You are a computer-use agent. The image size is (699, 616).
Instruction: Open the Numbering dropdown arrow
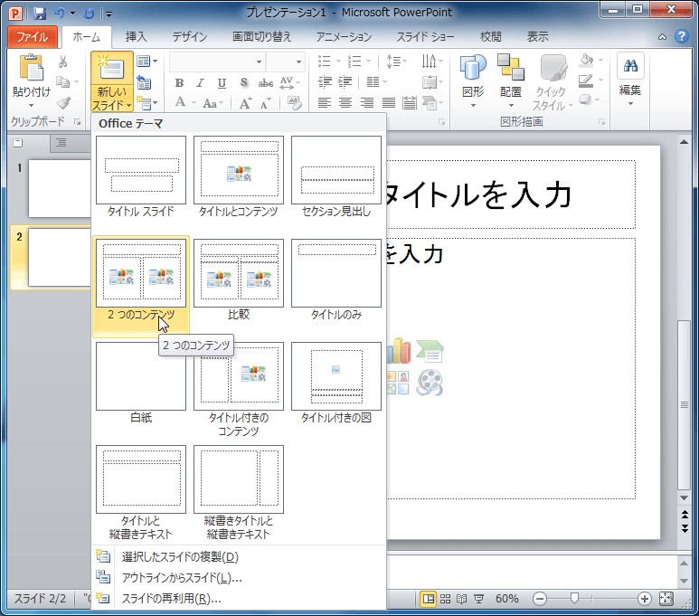[x=368, y=62]
